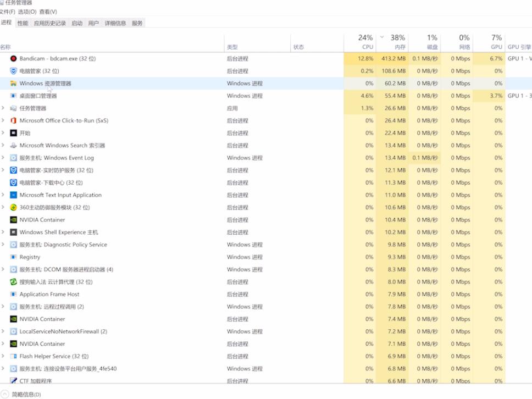532x399 pixels.
Task: Click the Microsoft Text Input Application icon
Action: tap(13, 195)
